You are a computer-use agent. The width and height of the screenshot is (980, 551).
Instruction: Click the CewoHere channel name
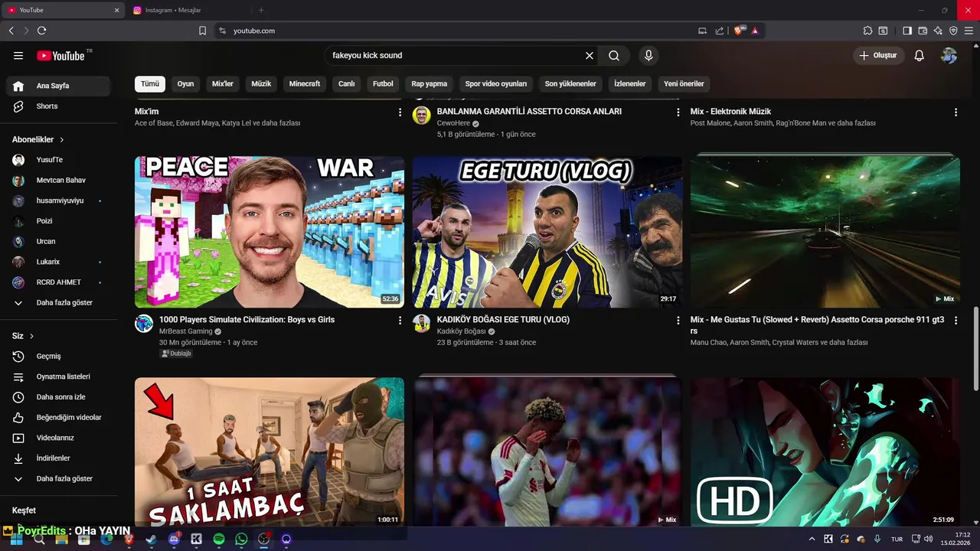point(453,123)
